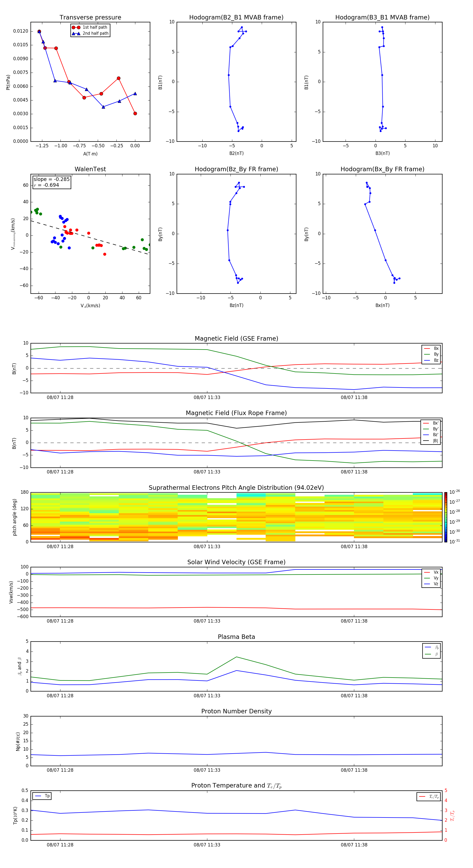Click the "Hodogram(Bz_By FR frame)" title
The height and width of the screenshot is (868, 473).
coord(236,169)
